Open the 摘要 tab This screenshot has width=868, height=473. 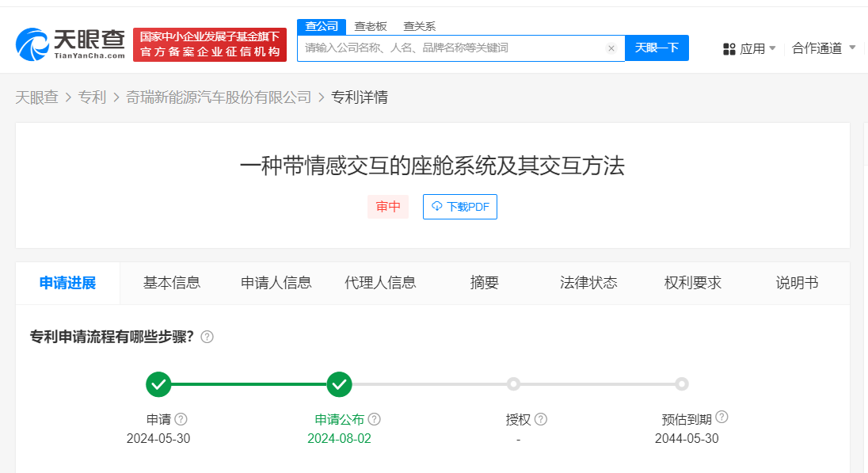[484, 283]
